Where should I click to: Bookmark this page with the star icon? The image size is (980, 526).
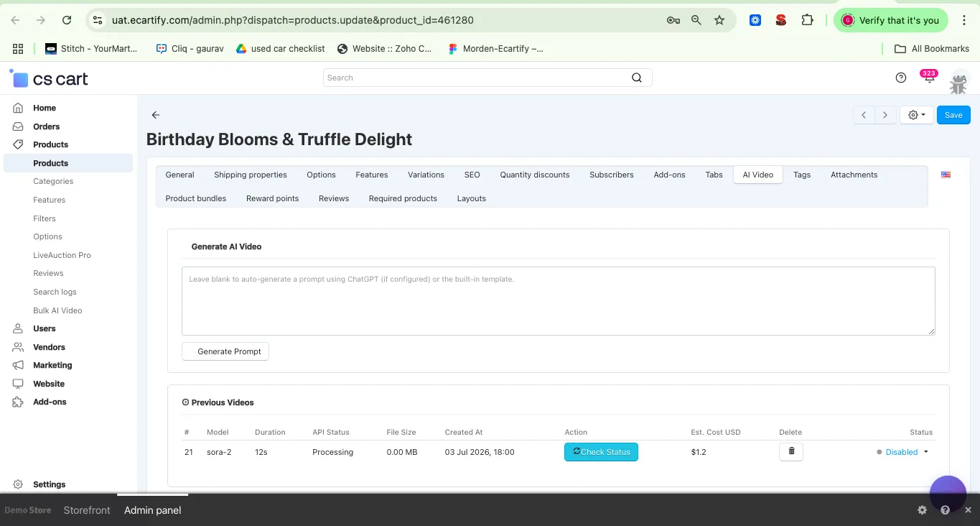[x=719, y=20]
